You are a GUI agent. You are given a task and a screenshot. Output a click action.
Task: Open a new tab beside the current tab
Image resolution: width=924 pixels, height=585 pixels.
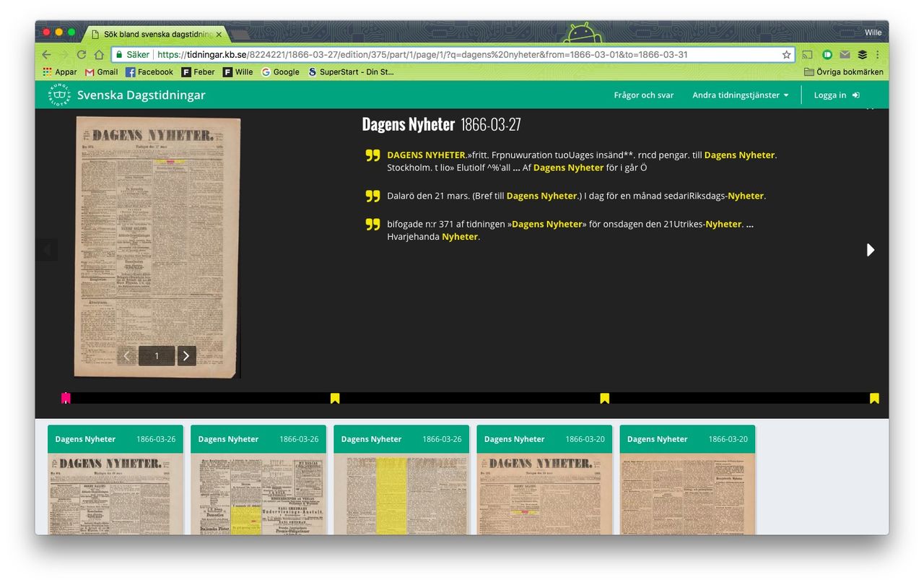pos(240,34)
